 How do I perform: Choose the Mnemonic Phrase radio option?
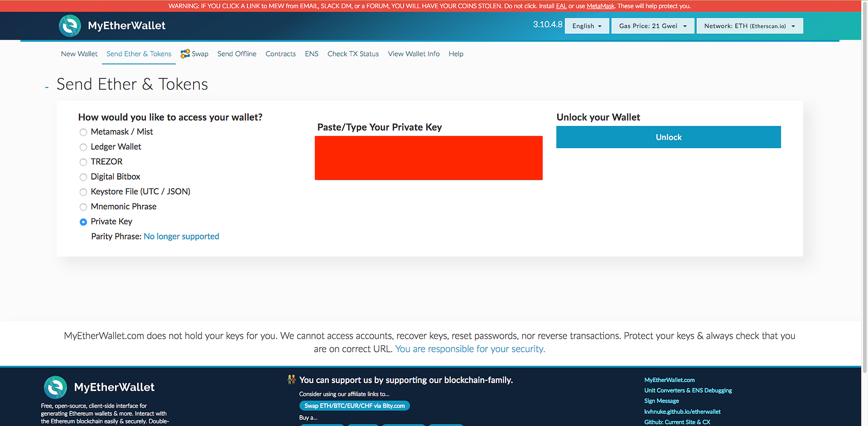83,207
